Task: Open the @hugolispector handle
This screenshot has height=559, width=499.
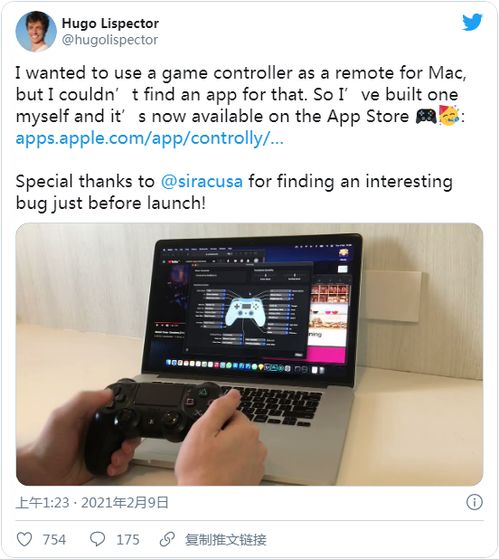Action: (110, 40)
